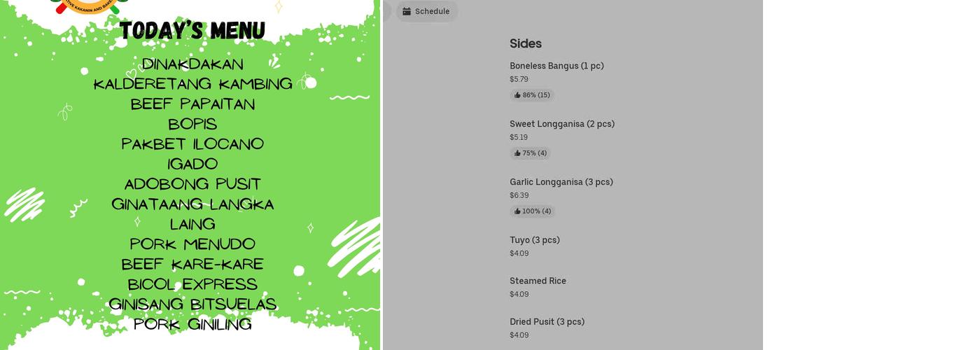980x350 pixels.
Task: Choose Garlic Longganisa (3 pcs) item
Action: (561, 182)
